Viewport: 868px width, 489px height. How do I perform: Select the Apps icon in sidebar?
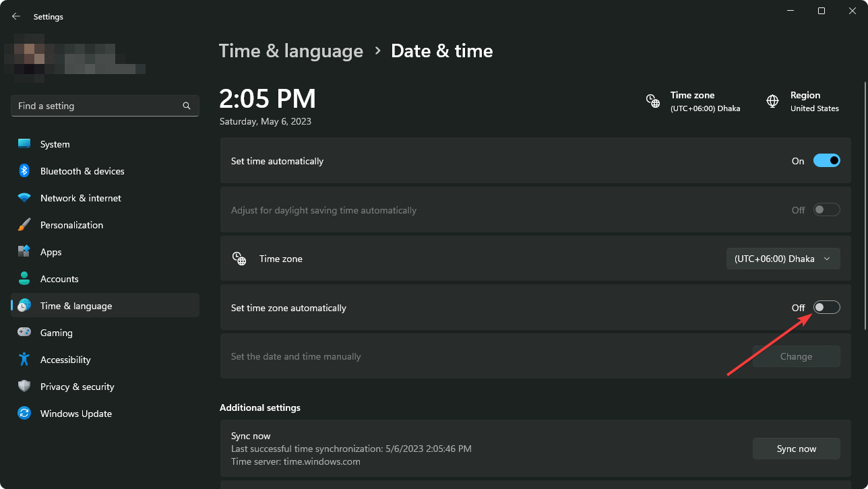24,251
